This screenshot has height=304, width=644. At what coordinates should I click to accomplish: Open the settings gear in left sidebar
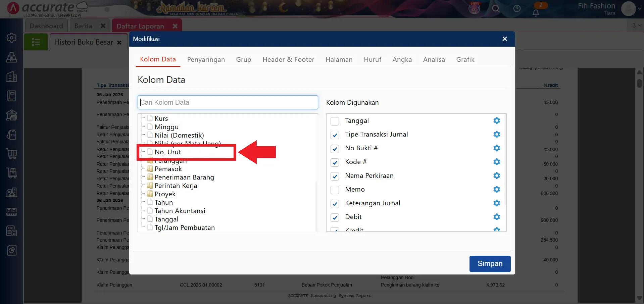(x=12, y=38)
